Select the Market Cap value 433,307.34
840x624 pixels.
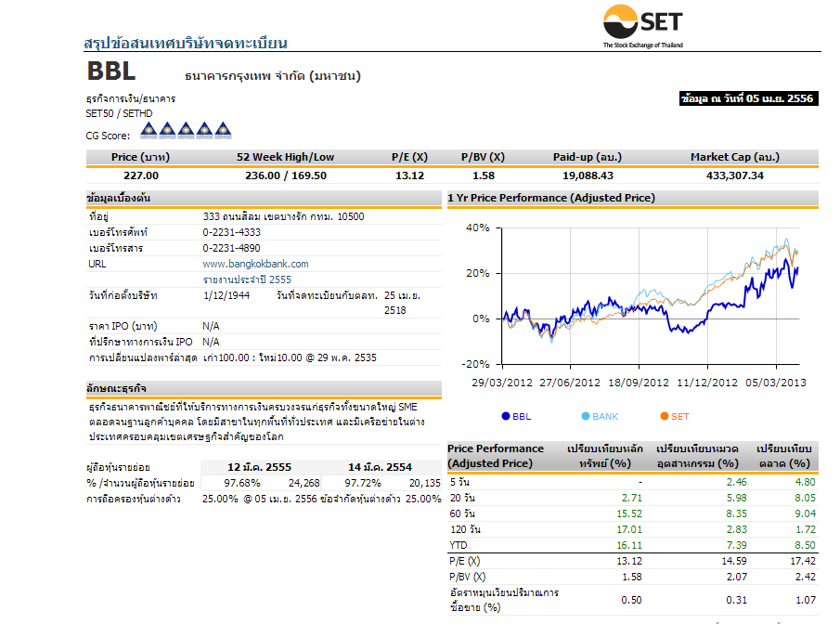tap(734, 175)
